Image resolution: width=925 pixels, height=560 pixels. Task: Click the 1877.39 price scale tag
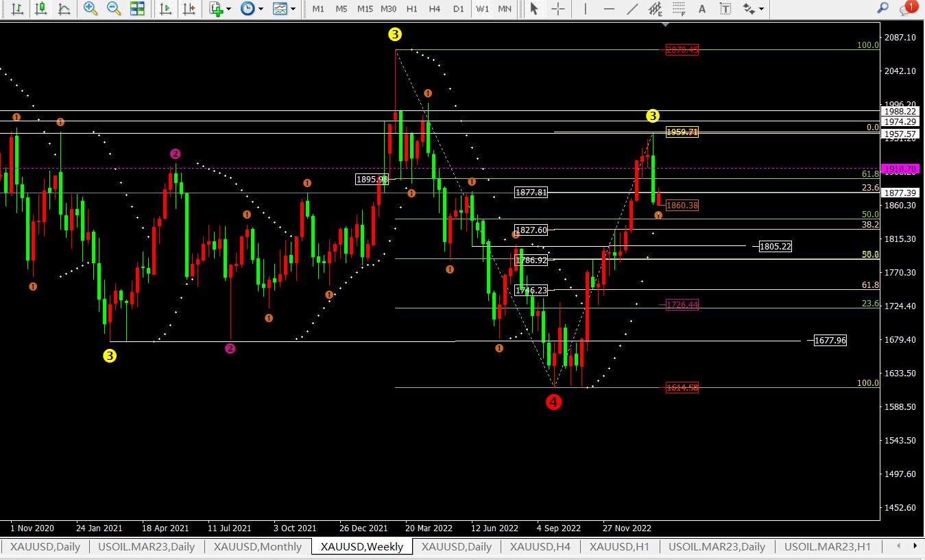tap(902, 193)
